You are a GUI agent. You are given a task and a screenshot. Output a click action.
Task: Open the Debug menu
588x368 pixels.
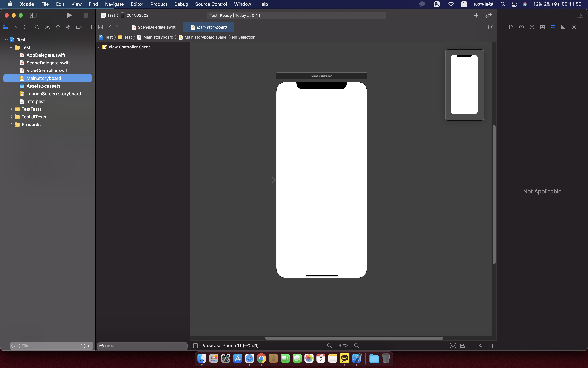[x=181, y=4]
